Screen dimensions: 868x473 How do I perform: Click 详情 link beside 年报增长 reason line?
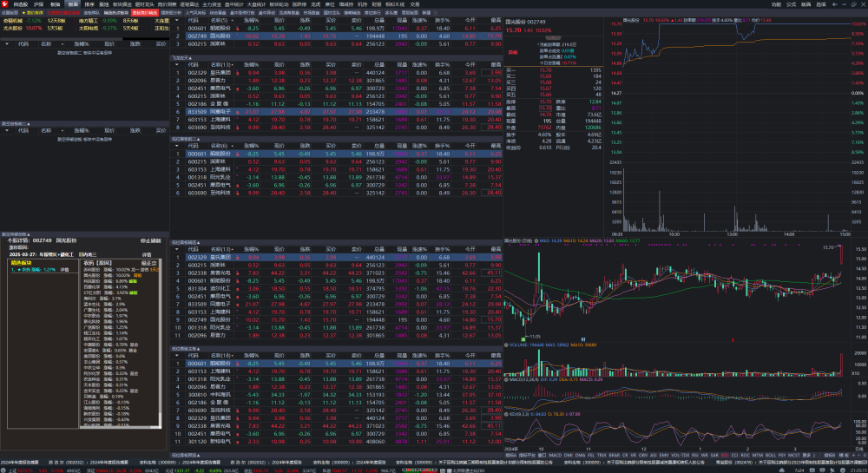coord(147,254)
